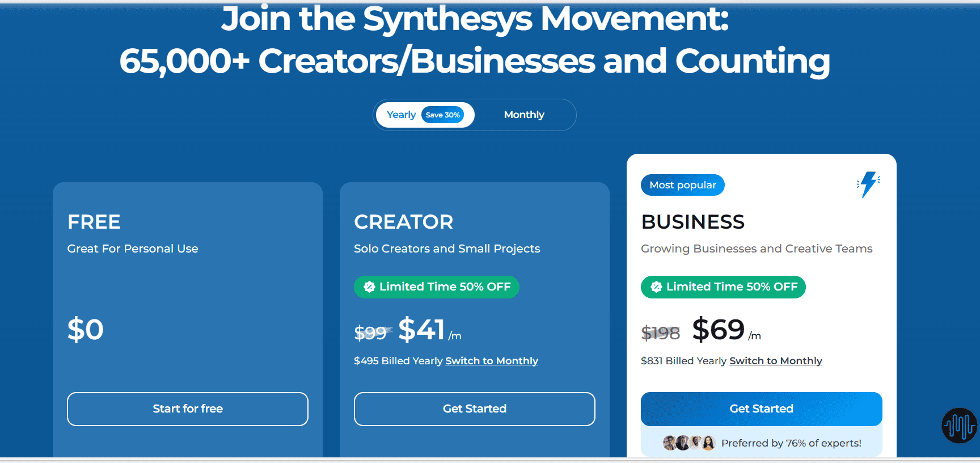Viewport: 980px width, 463px height.
Task: Click the Save 30% badge
Action: point(443,115)
